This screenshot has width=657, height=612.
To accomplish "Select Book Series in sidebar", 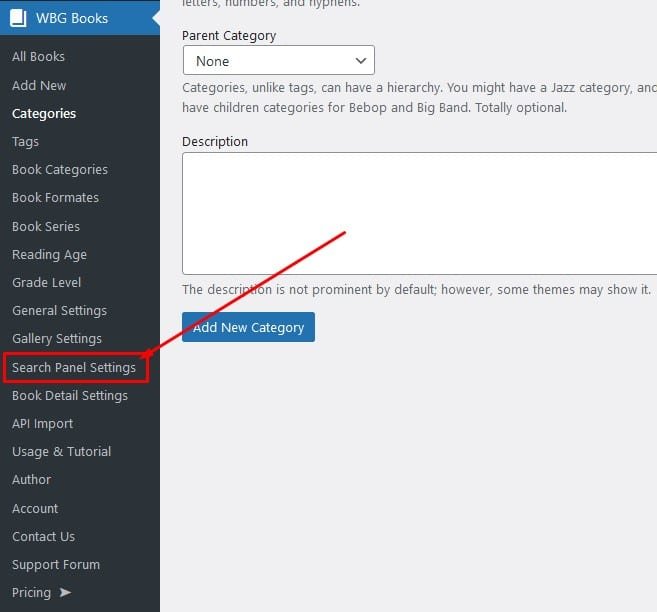I will pos(46,227).
